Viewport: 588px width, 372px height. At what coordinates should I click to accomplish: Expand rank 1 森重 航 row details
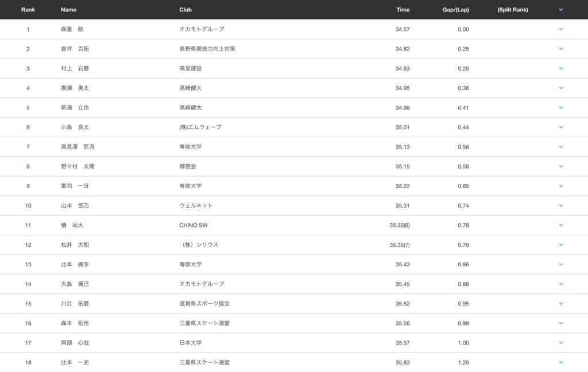pos(560,29)
